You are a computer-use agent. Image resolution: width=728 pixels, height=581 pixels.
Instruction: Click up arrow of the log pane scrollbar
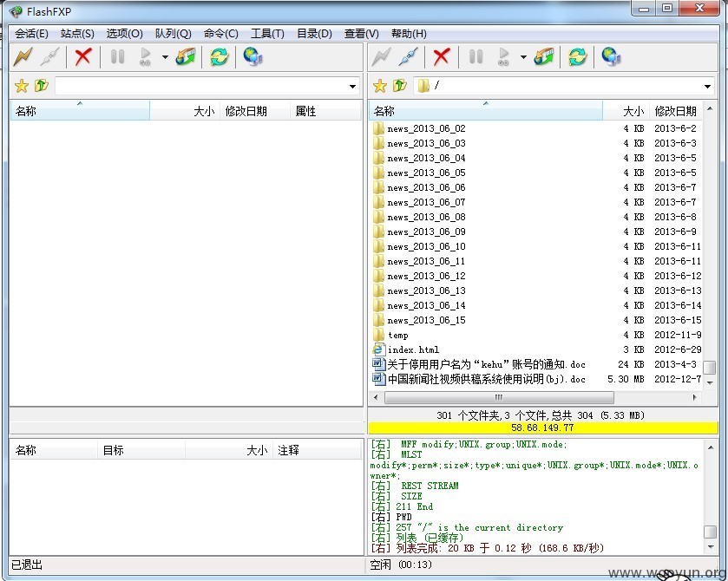[711, 447]
